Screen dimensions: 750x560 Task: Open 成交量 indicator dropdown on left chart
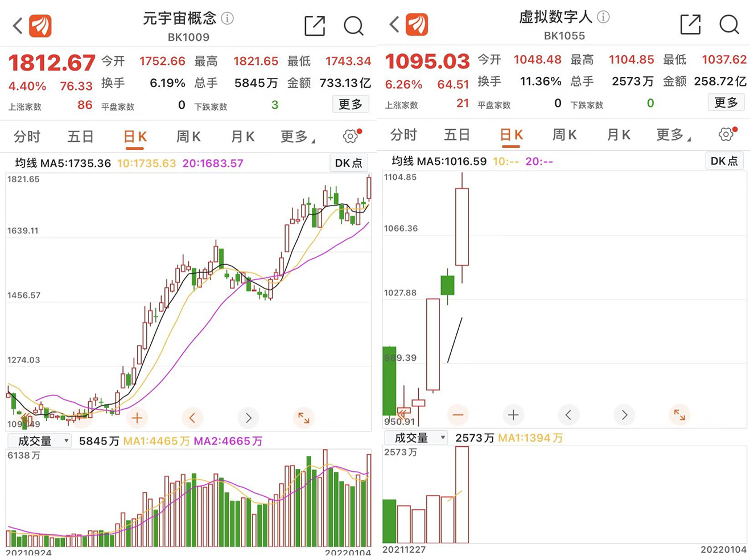point(40,441)
